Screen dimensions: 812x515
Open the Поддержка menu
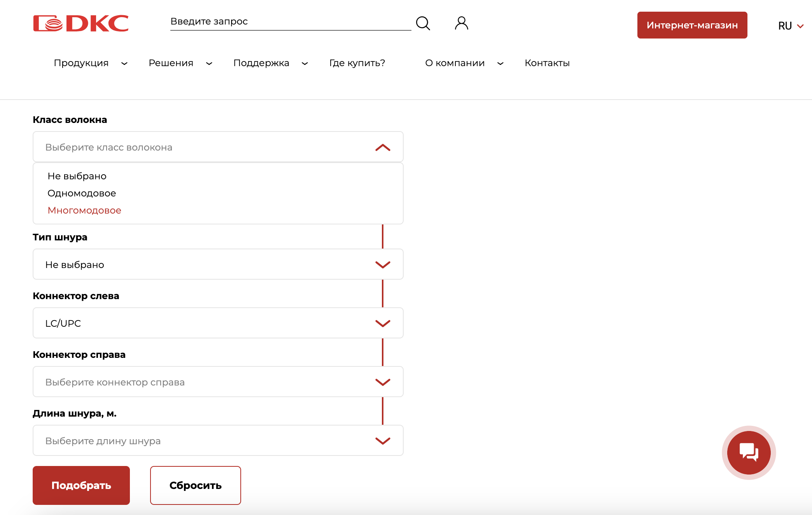(261, 63)
